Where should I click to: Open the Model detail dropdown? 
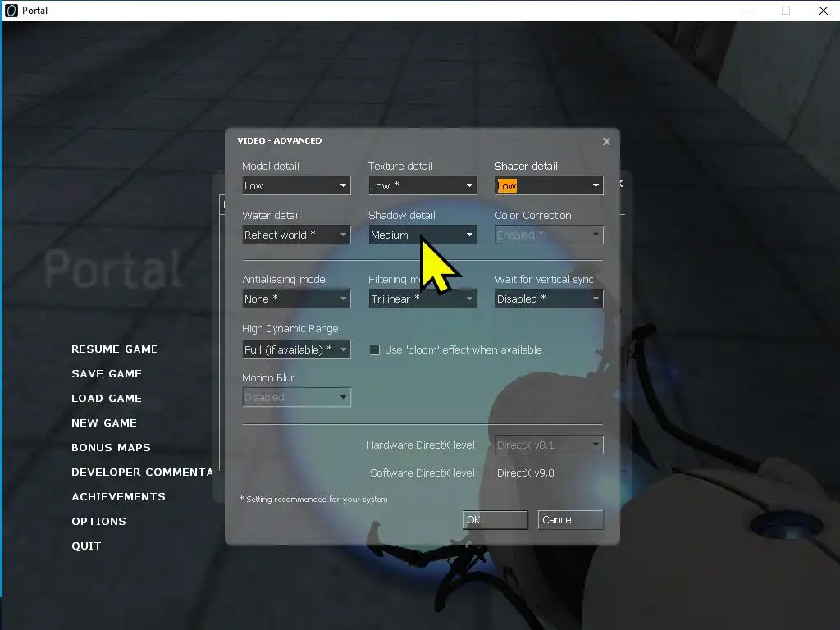(296, 185)
